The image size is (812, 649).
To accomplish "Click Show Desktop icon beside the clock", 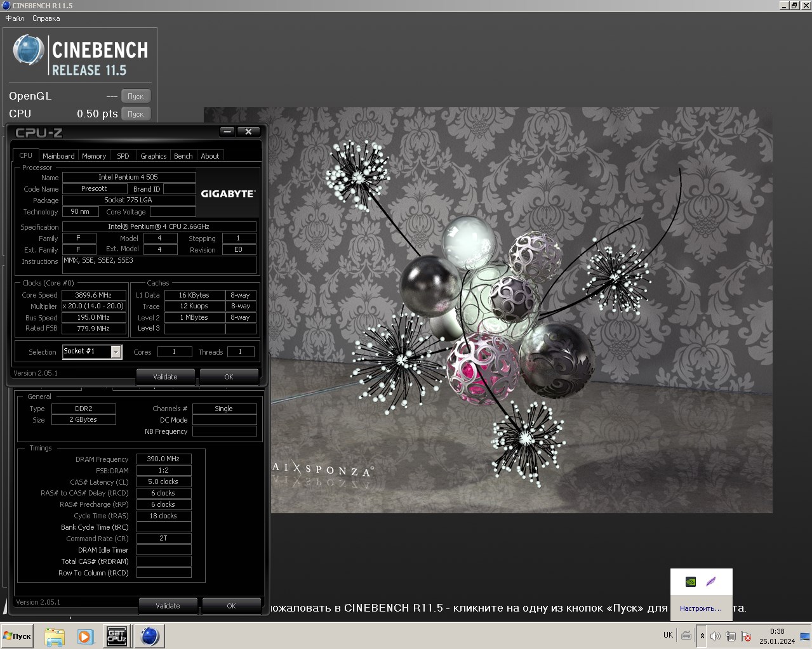I will [x=806, y=636].
